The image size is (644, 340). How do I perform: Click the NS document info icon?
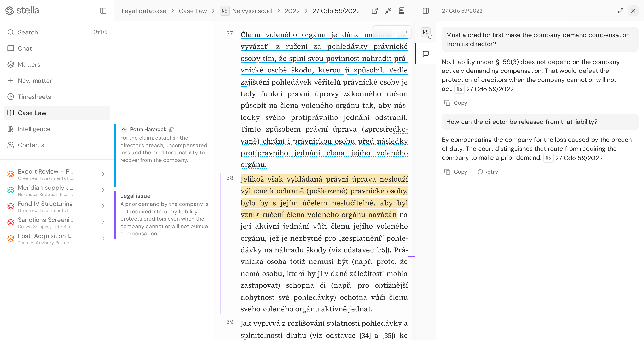point(426,32)
